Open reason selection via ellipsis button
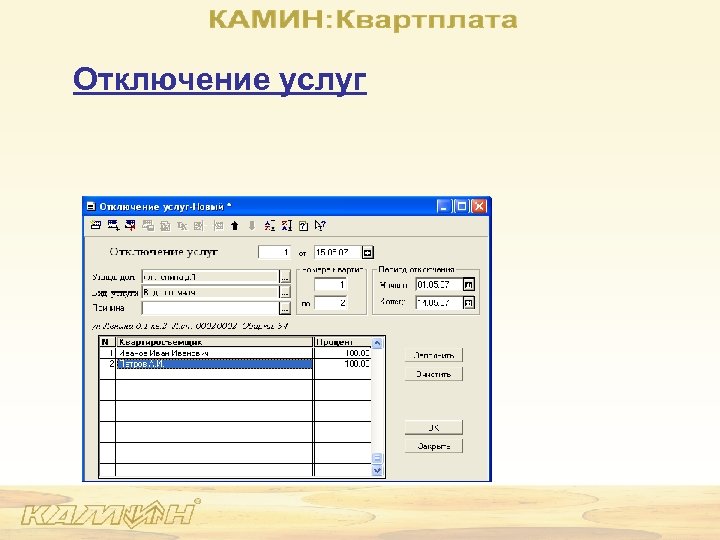Viewport: 720px width, 540px height. [285, 308]
